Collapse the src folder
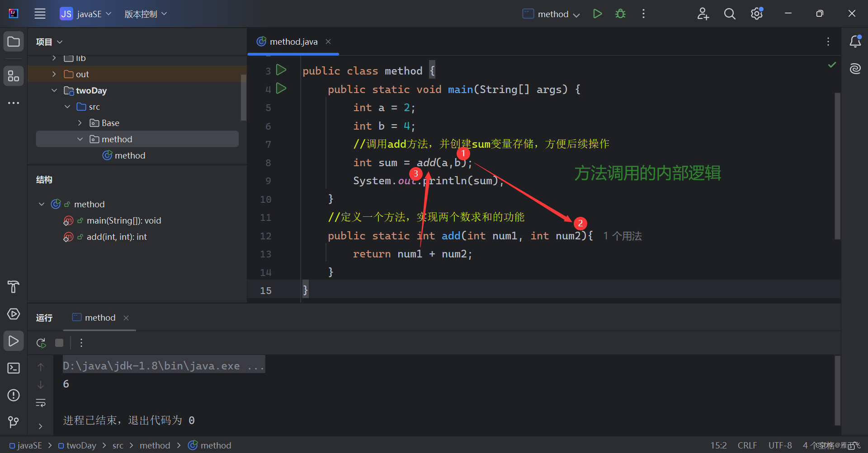Screen dimensions: 868x453 tap(67, 107)
